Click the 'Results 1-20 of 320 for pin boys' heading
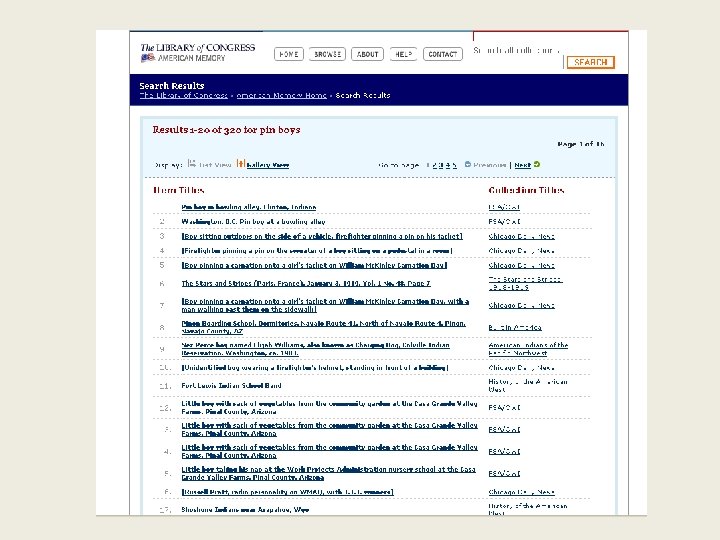The image size is (720, 540). [226, 130]
